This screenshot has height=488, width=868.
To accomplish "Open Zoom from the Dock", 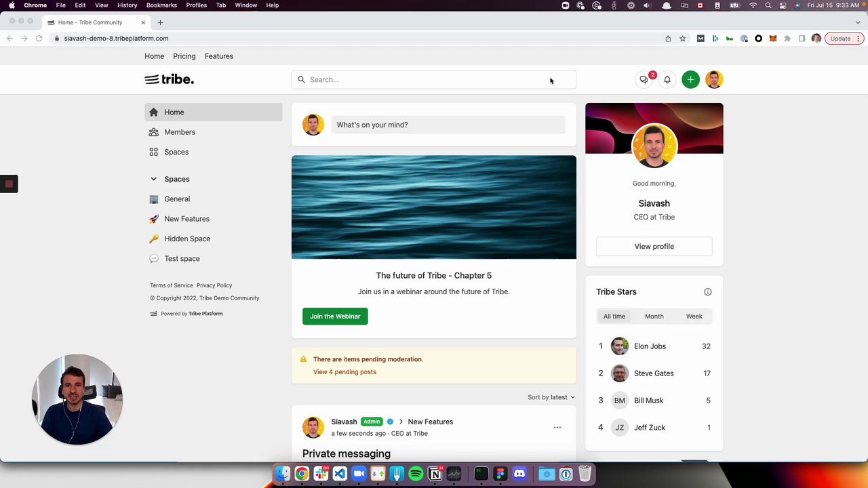I will click(359, 474).
